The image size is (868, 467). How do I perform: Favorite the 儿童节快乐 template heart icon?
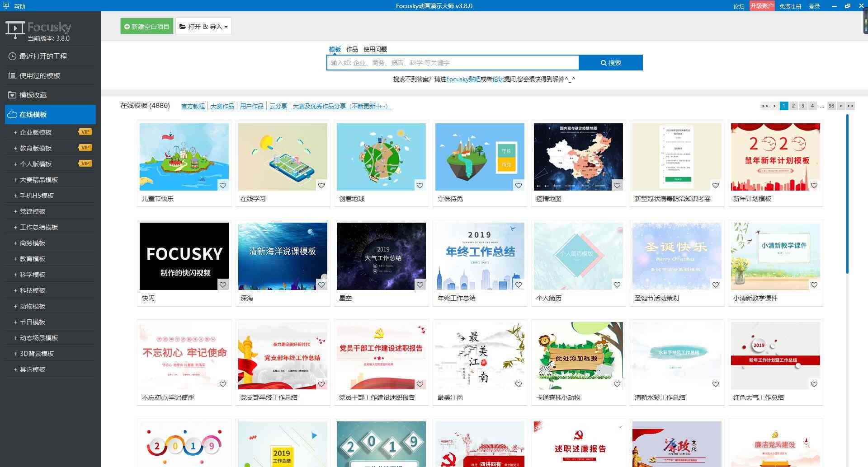tap(223, 185)
